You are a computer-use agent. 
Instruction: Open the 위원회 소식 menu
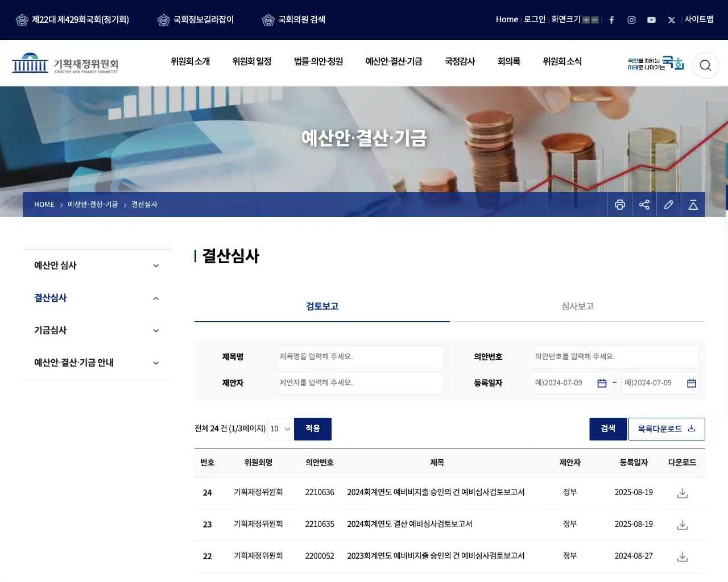click(562, 61)
